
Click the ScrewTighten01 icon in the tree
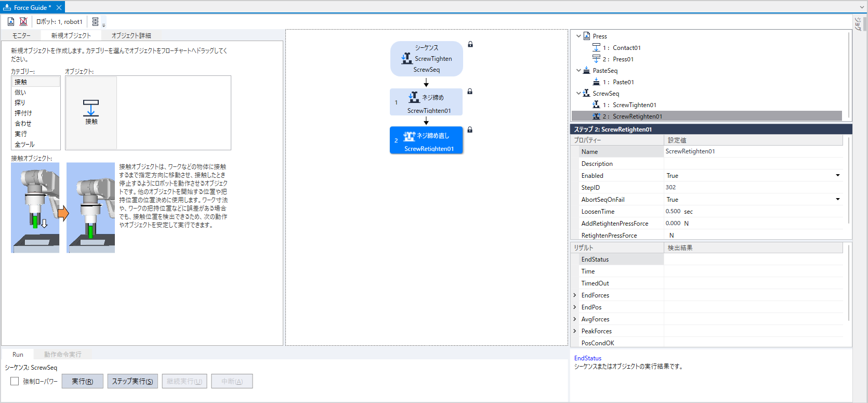pos(596,105)
